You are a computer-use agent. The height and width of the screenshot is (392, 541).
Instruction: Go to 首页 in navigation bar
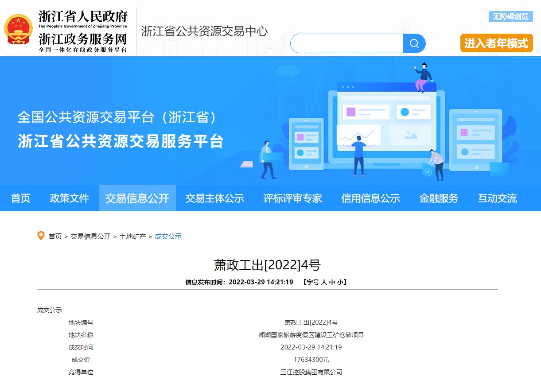click(21, 198)
